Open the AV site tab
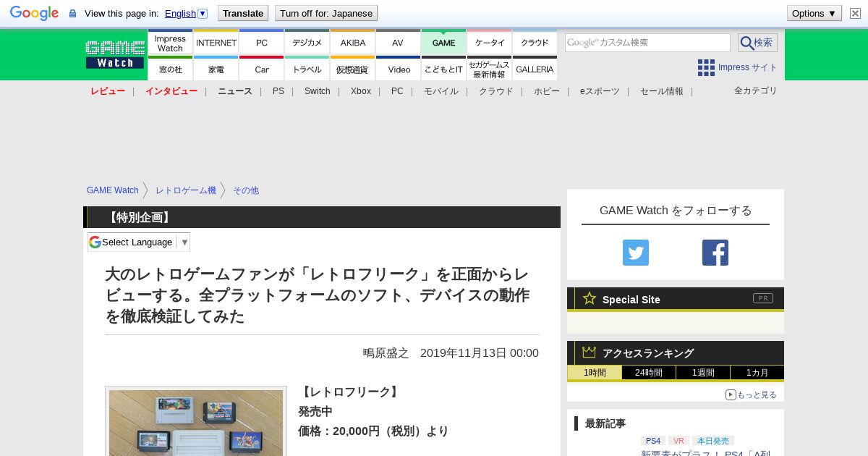The image size is (868, 456). [x=398, y=43]
